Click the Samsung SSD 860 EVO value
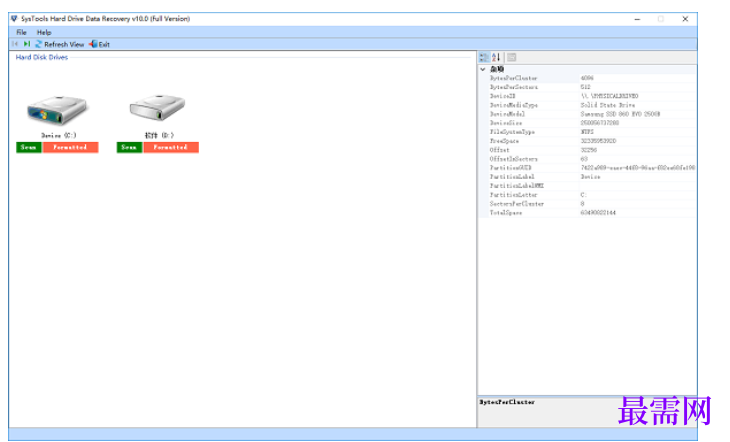Screen dimensions: 730x442 pos(620,114)
